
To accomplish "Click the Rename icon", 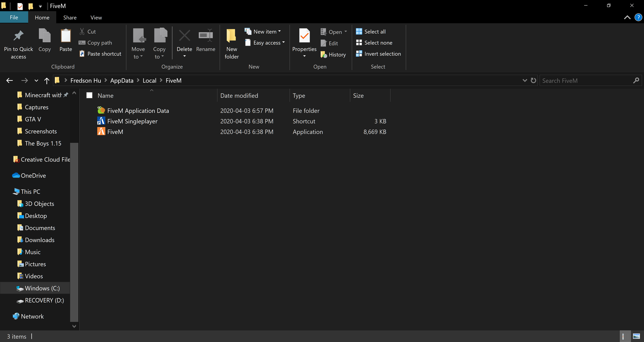I will (205, 36).
